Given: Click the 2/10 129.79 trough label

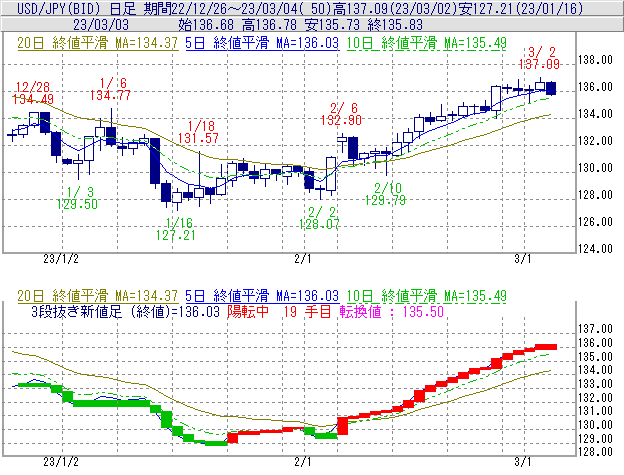Looking at the screenshot, I should pos(386,194).
